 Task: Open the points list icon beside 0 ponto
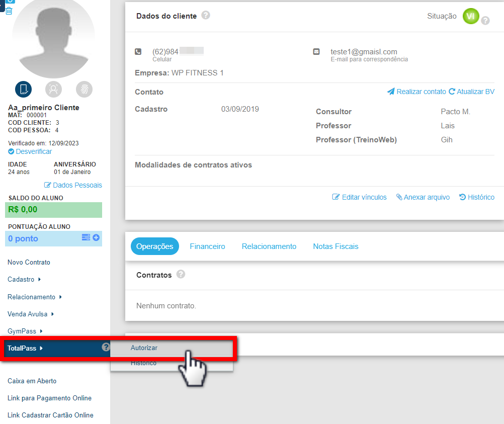coord(86,237)
